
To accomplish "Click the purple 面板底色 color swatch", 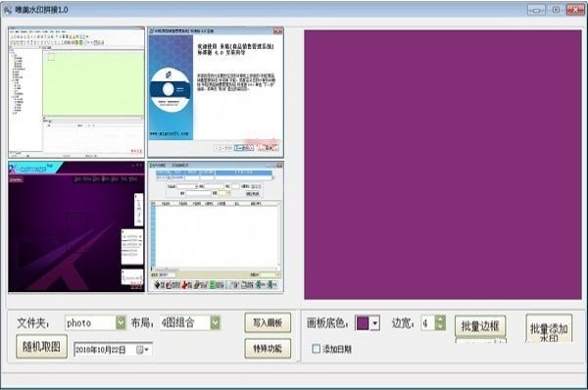I will pyautogui.click(x=363, y=323).
